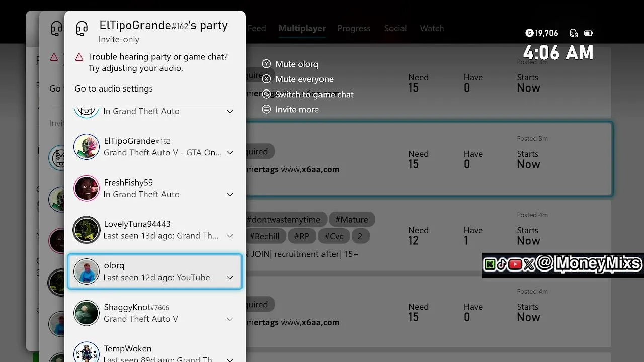Click the 4:06 AM clock
644x362 pixels.
(558, 52)
